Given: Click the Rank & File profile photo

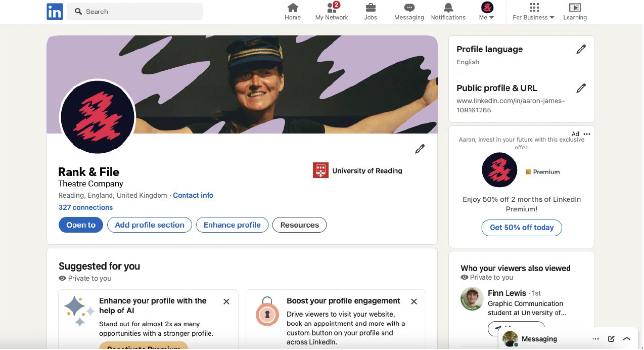Looking at the screenshot, I should click(98, 117).
